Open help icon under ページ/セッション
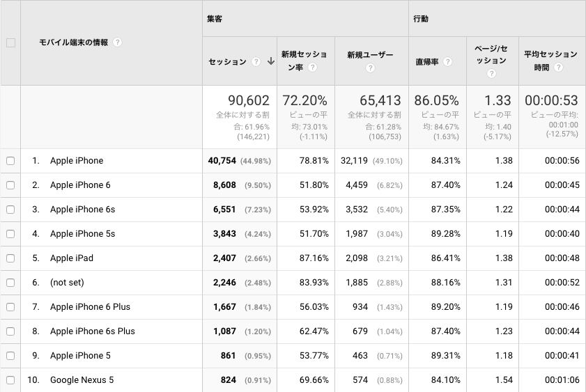Image resolution: width=586 pixels, height=392 pixels. pyautogui.click(x=491, y=74)
